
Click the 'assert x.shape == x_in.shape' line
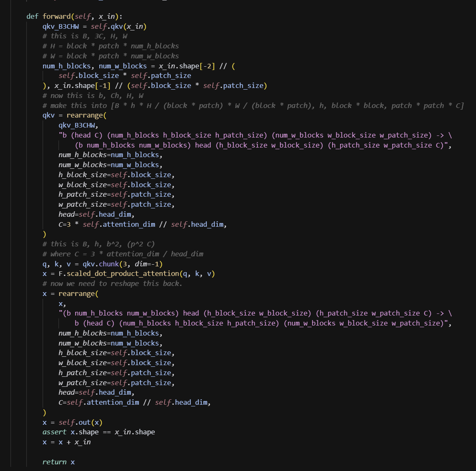pos(98,432)
